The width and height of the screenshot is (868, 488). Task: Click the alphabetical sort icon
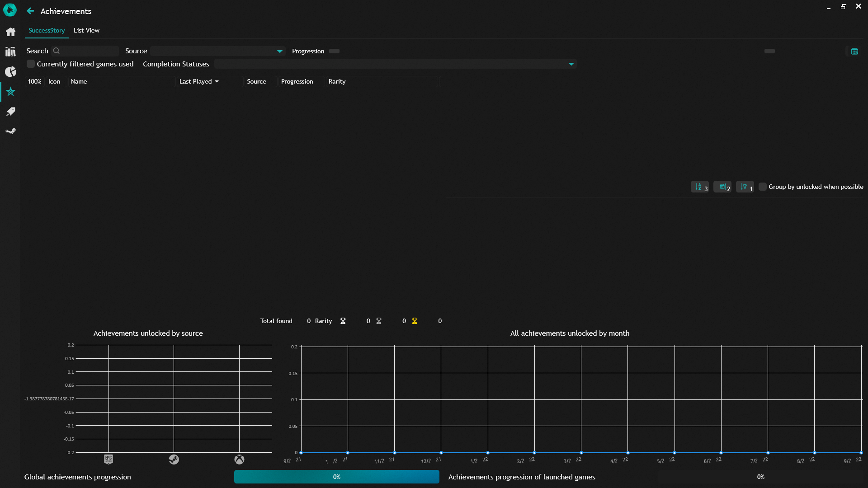point(700,187)
